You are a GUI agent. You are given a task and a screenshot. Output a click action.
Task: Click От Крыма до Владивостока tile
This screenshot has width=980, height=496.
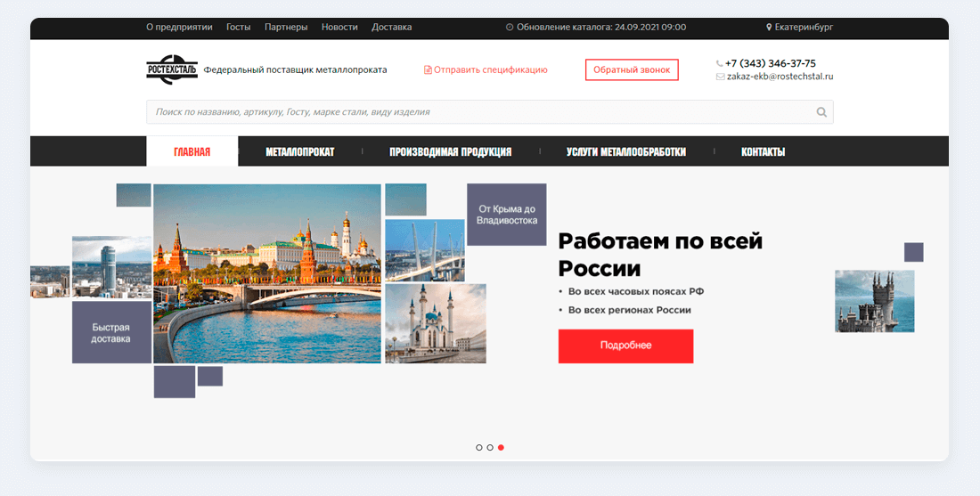coord(507,215)
